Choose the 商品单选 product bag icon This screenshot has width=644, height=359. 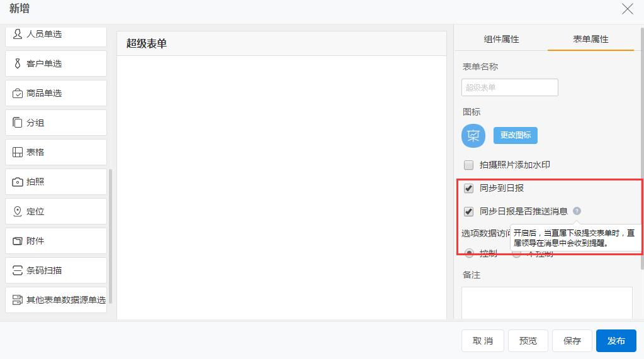coord(18,93)
